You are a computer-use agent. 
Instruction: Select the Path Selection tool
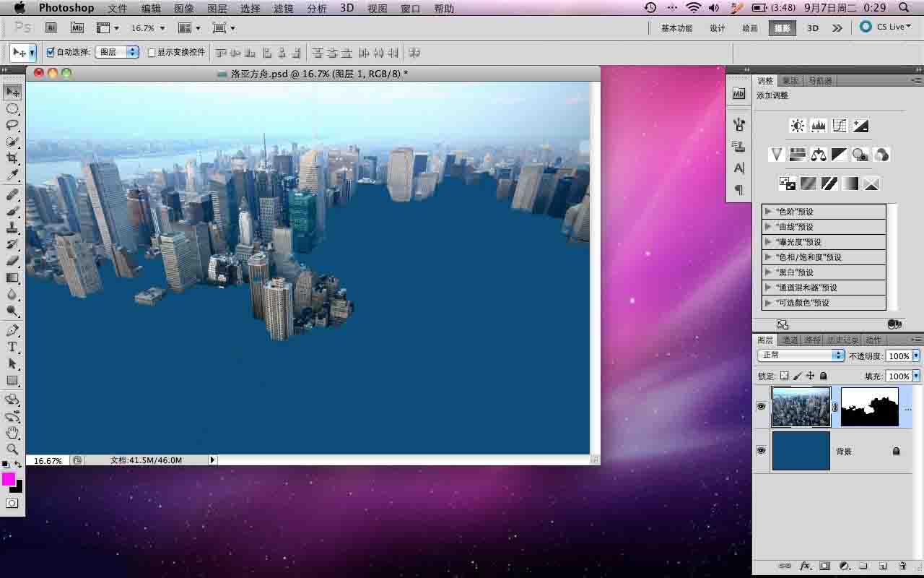(12, 363)
